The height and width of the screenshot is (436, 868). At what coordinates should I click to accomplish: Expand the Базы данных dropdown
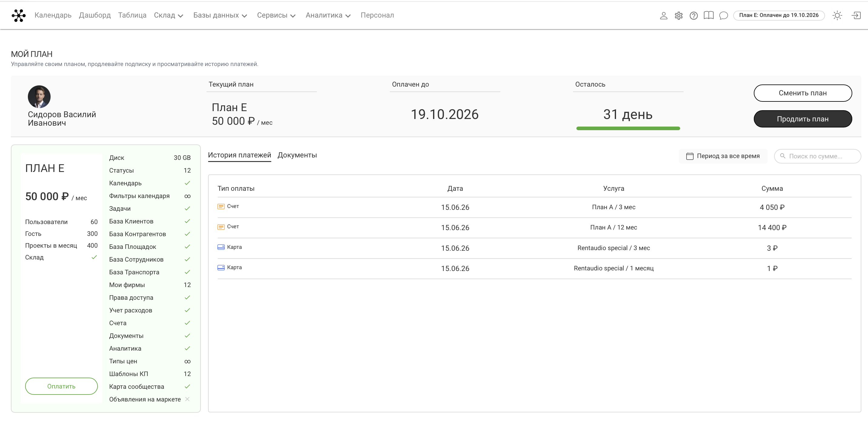click(x=220, y=15)
